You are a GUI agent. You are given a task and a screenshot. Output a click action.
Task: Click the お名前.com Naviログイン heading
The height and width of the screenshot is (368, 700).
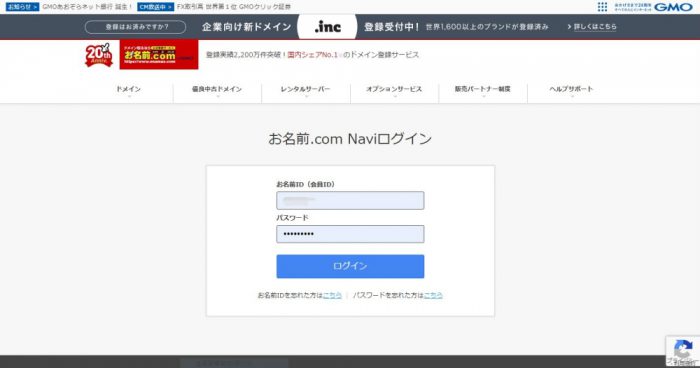pyautogui.click(x=350, y=138)
